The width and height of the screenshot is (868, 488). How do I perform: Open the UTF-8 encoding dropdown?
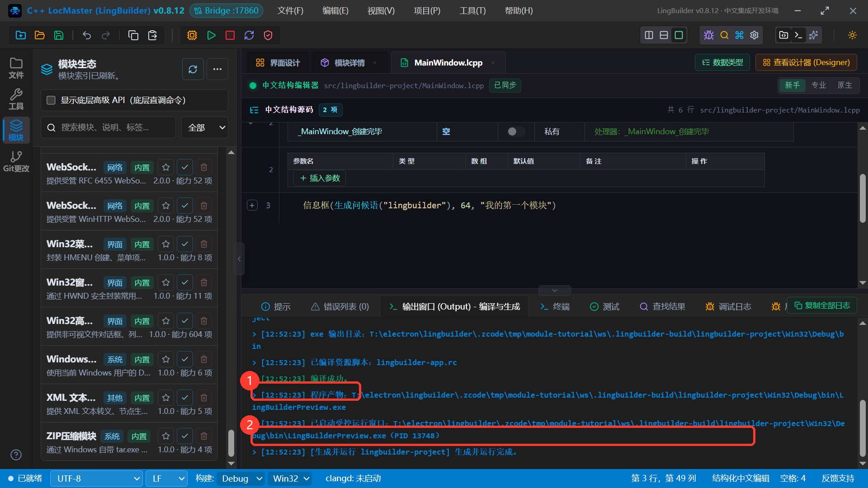coord(97,479)
